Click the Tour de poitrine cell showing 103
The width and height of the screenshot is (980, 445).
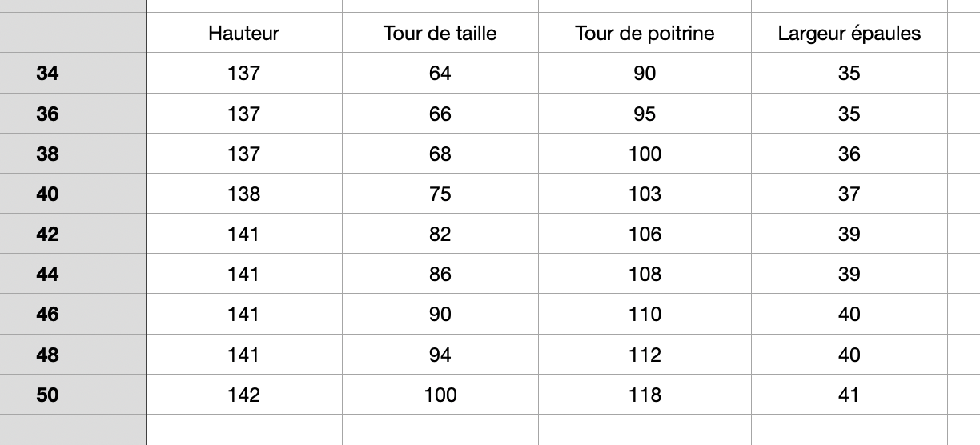pos(645,194)
